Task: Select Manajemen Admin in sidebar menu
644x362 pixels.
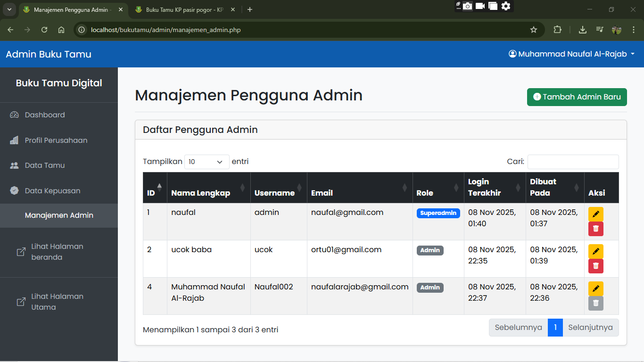Action: pos(59,215)
